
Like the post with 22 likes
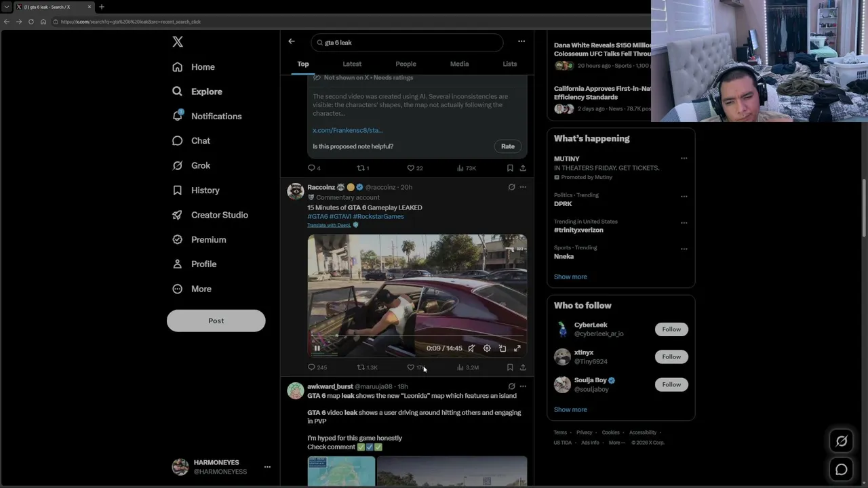pyautogui.click(x=410, y=168)
